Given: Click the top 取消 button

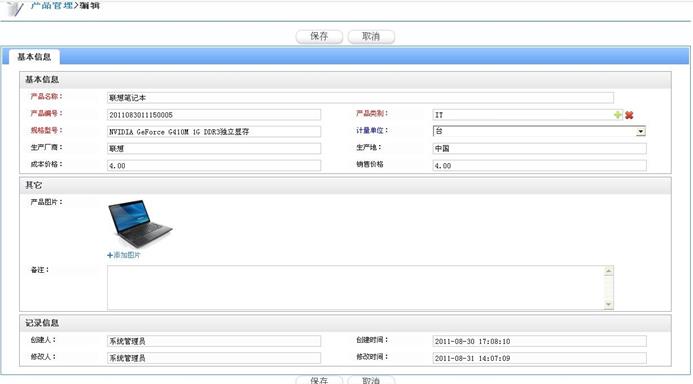Looking at the screenshot, I should [x=371, y=36].
